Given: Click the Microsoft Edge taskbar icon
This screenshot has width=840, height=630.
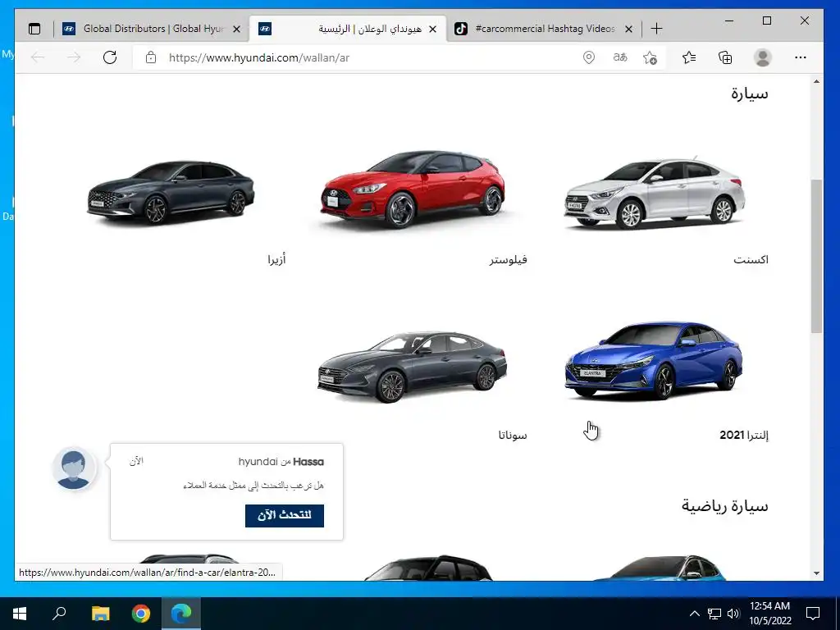Looking at the screenshot, I should [181, 614].
